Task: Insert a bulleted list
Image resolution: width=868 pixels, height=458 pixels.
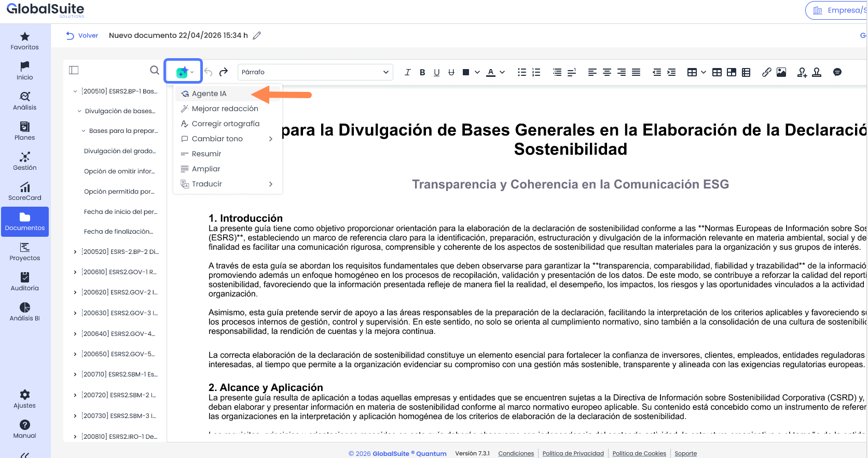Action: tap(522, 72)
